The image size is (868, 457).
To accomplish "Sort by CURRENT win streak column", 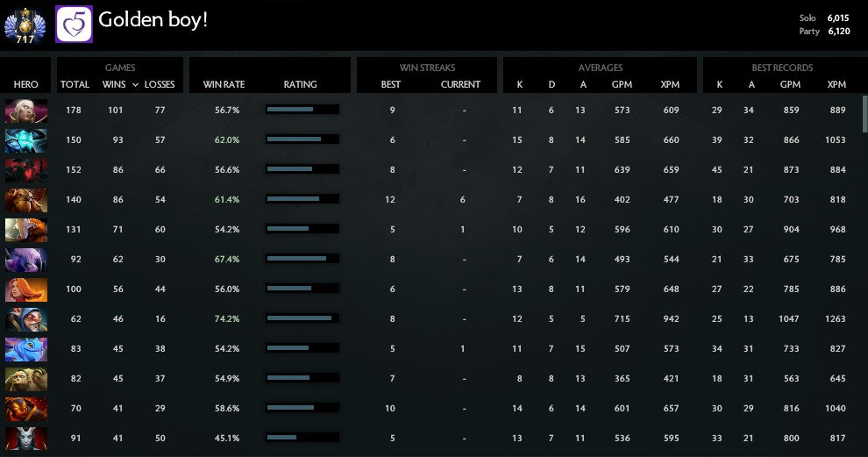I will (x=460, y=85).
